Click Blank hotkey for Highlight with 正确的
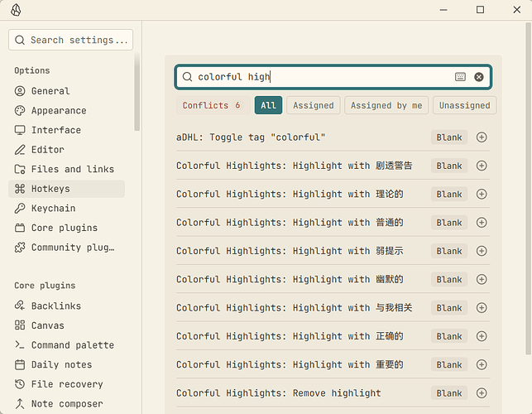 [x=449, y=336]
